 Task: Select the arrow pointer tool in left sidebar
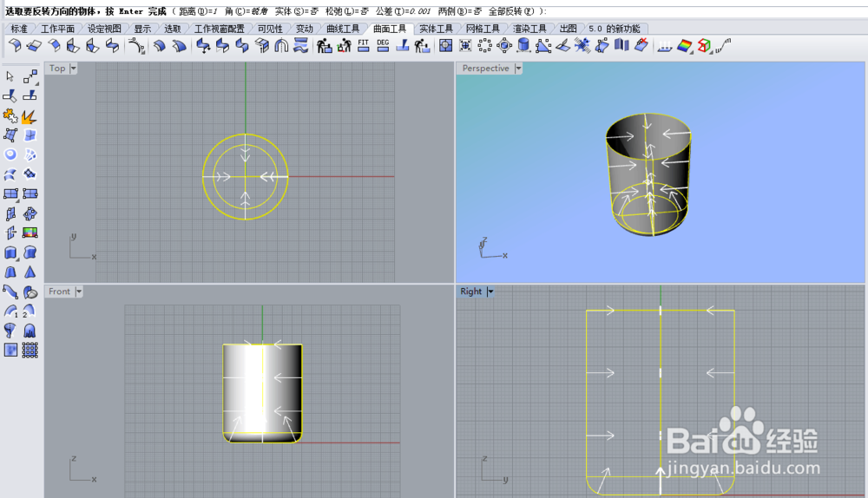click(x=10, y=76)
